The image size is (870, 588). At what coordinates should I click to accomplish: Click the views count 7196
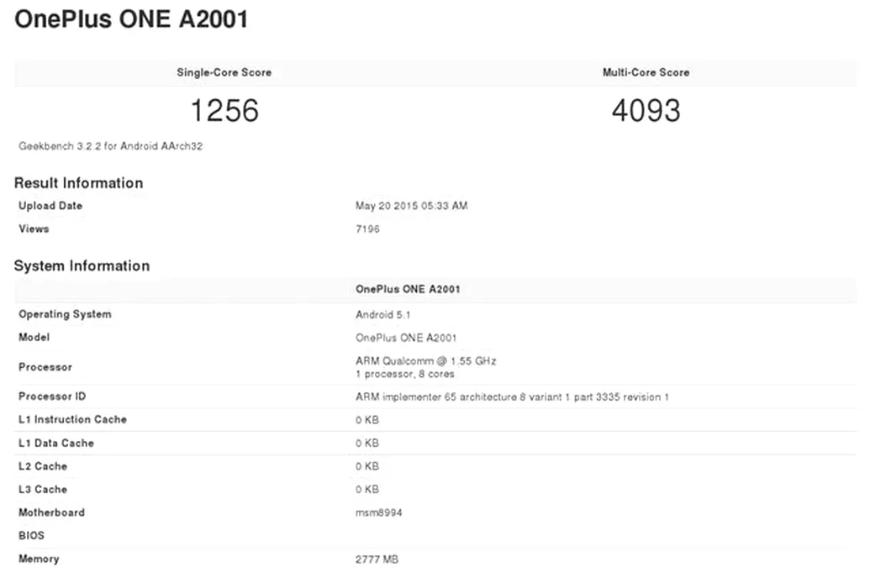(x=367, y=228)
